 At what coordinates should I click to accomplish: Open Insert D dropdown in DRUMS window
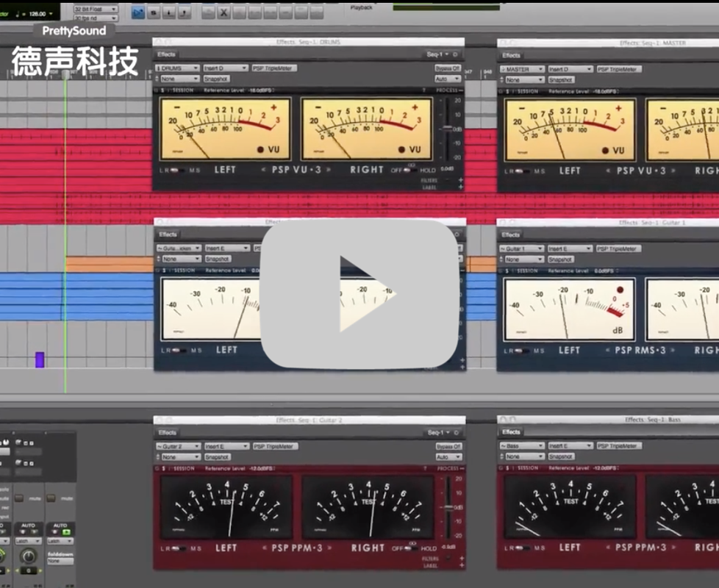225,68
